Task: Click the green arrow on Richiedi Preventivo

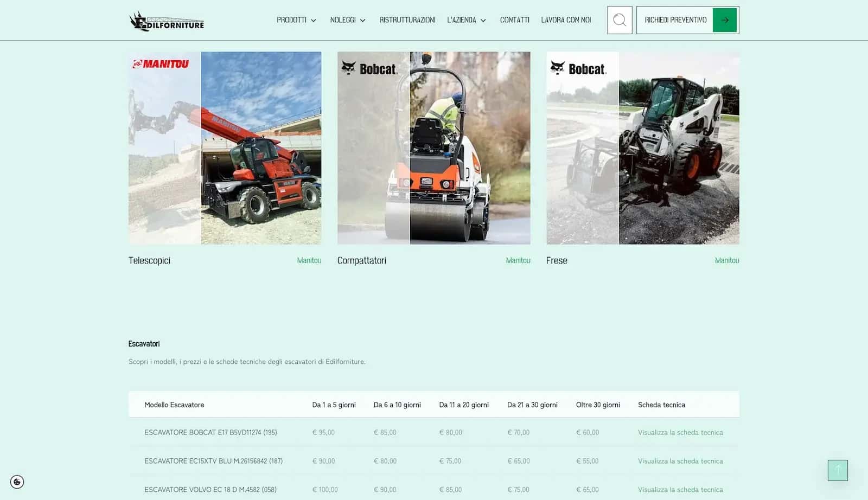Action: click(x=725, y=20)
